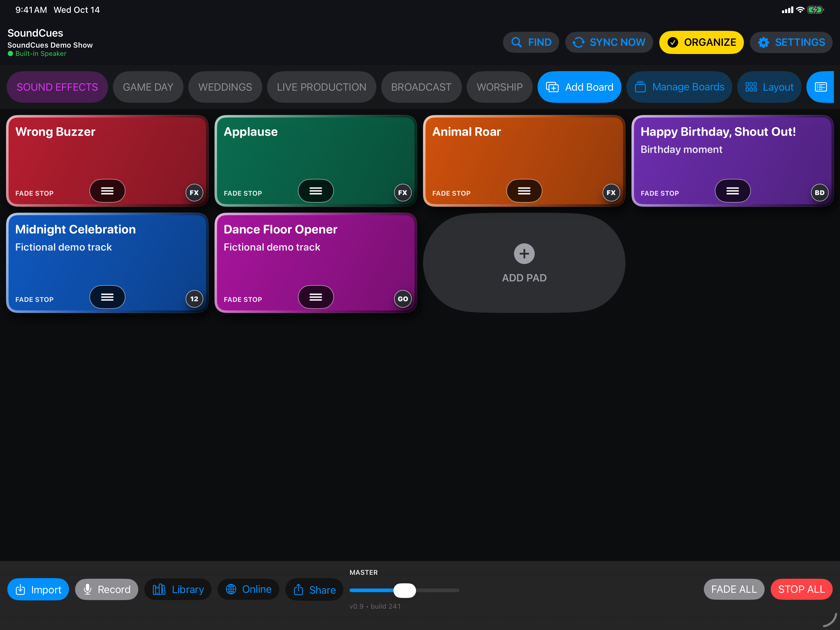Tap the battery status icon
840x630 pixels.
[815, 10]
